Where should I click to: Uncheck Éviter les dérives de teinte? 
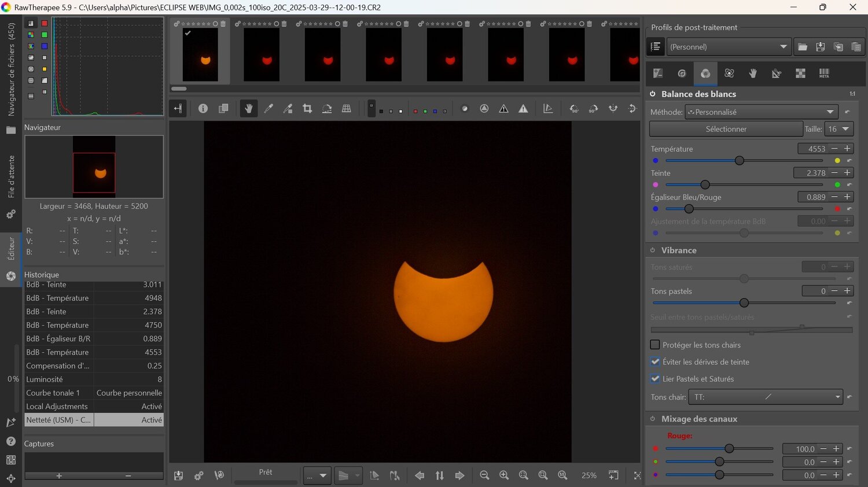(x=655, y=362)
